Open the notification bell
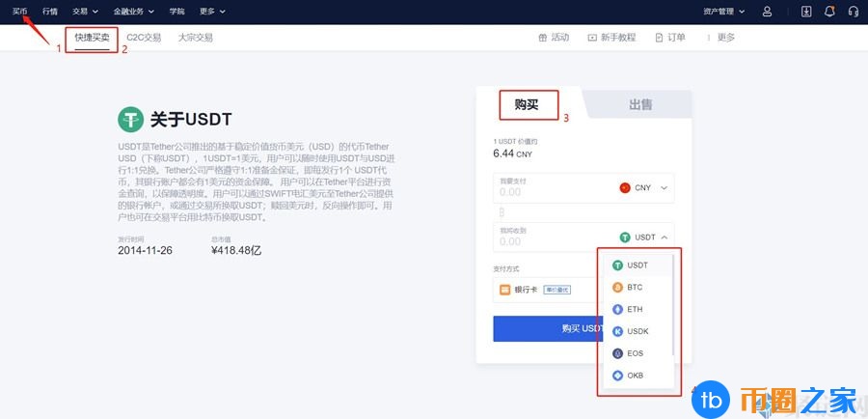Viewport: 868px width, 419px height. (x=829, y=12)
